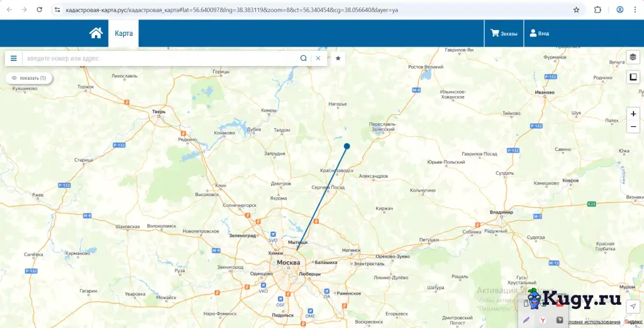Viewport: 644px width, 328px height.
Task: Open Заказы cart section
Action: [x=504, y=34]
